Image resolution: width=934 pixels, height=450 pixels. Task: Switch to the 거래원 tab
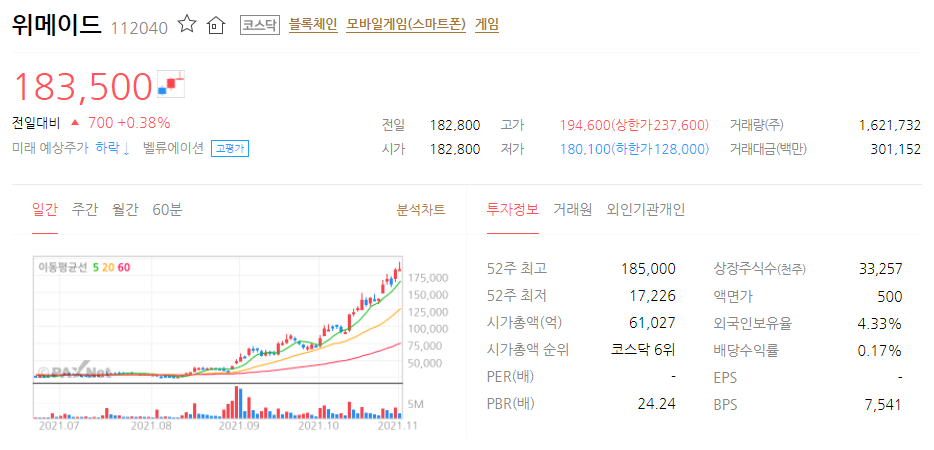point(572,210)
